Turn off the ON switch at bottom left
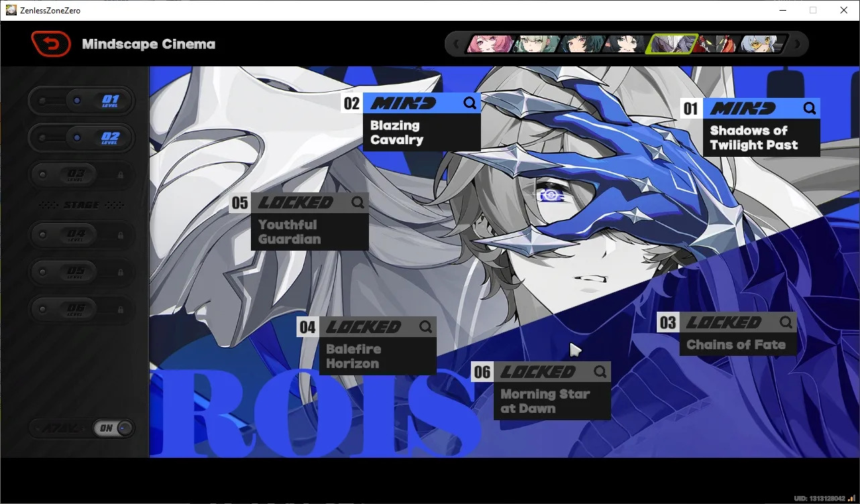860x504 pixels. pyautogui.click(x=113, y=428)
